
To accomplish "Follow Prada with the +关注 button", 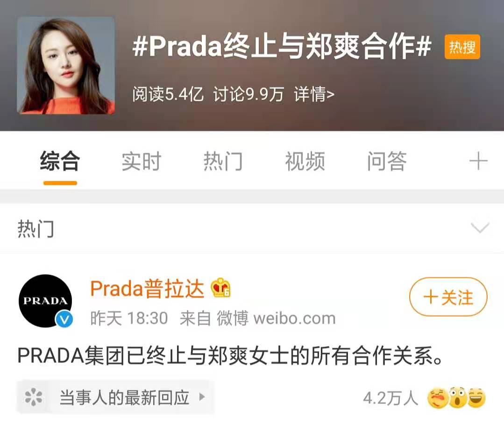I will click(448, 297).
